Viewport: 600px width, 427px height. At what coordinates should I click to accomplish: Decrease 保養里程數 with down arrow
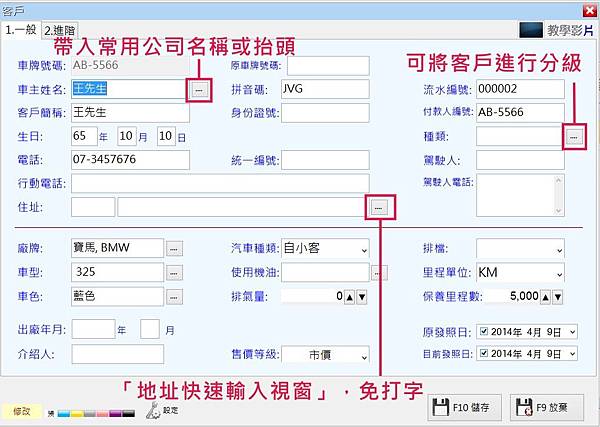[x=558, y=297]
